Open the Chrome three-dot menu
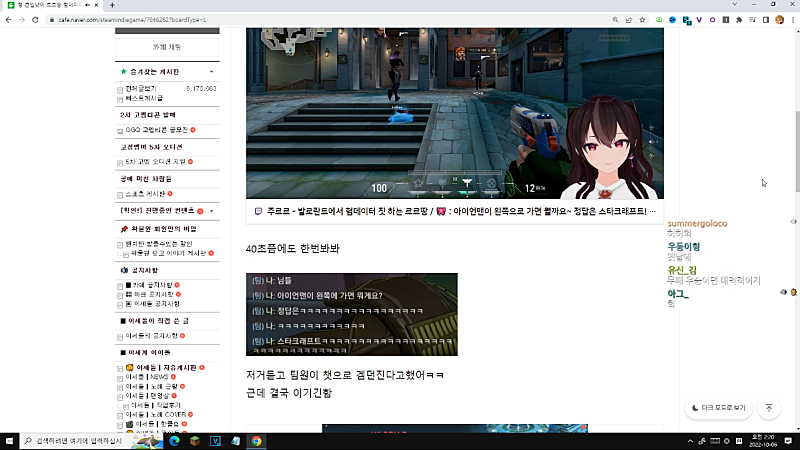Screen dimensions: 800x450 coord(793,20)
